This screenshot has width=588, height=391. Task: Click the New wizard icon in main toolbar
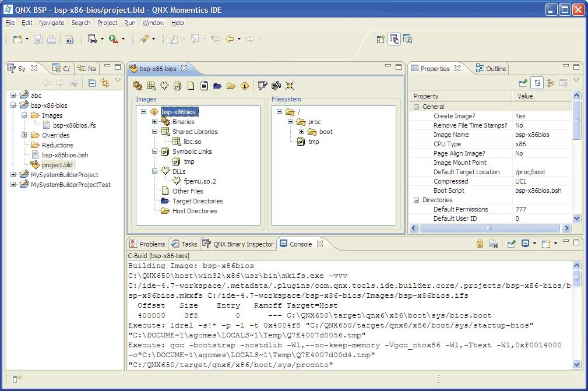[17, 39]
